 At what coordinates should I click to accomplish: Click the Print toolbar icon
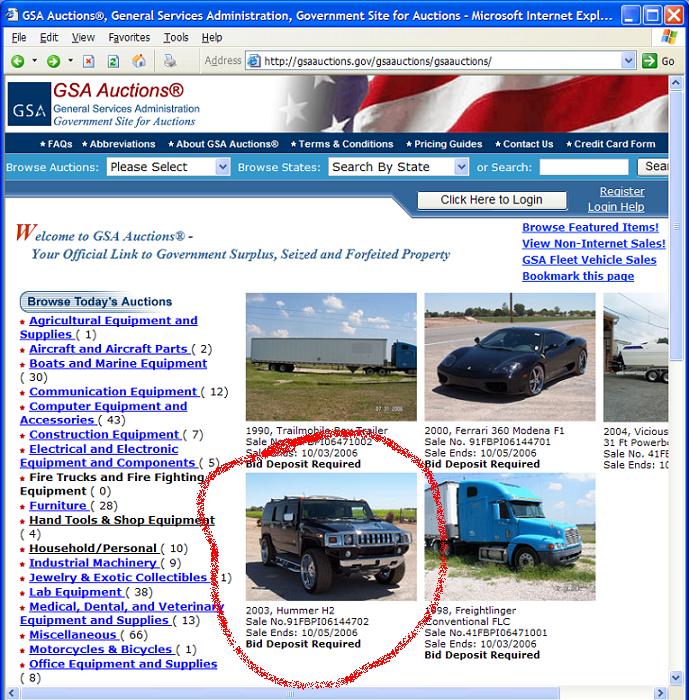[170, 61]
